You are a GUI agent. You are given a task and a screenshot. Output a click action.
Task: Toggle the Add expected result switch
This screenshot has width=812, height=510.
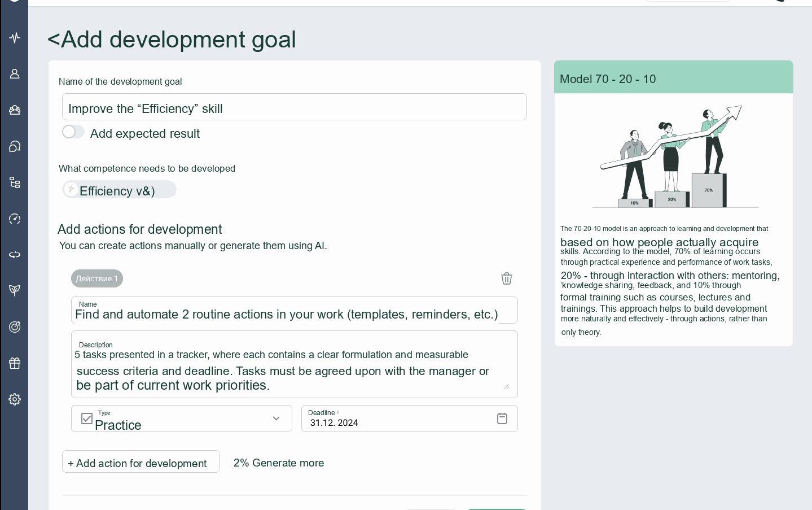(73, 132)
